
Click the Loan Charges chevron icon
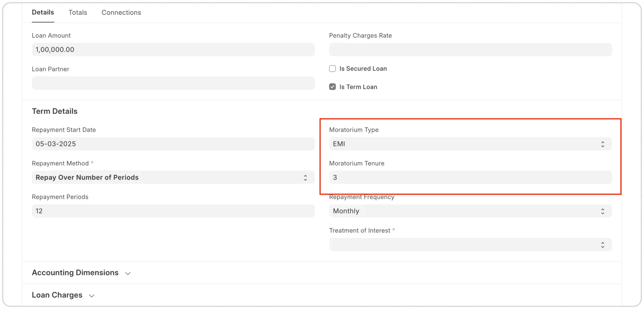pos(91,296)
